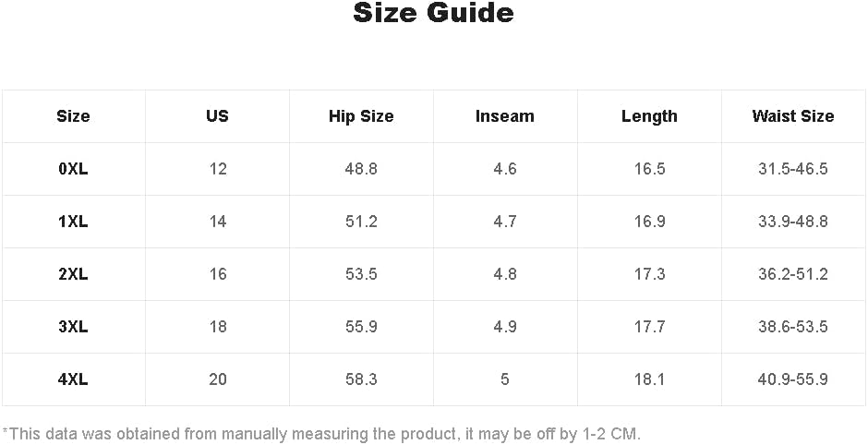Image resolution: width=868 pixels, height=445 pixels.
Task: Click the 1XL size row label
Action: click(73, 222)
